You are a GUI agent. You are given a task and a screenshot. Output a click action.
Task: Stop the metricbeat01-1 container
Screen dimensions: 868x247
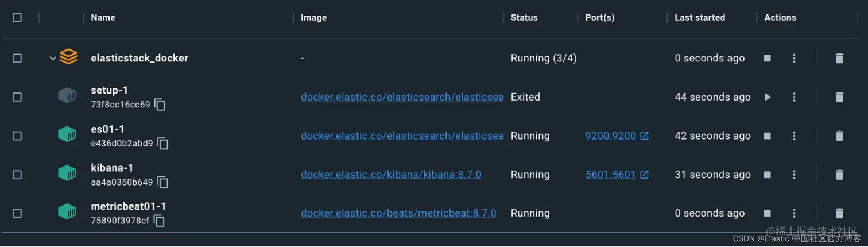point(768,213)
